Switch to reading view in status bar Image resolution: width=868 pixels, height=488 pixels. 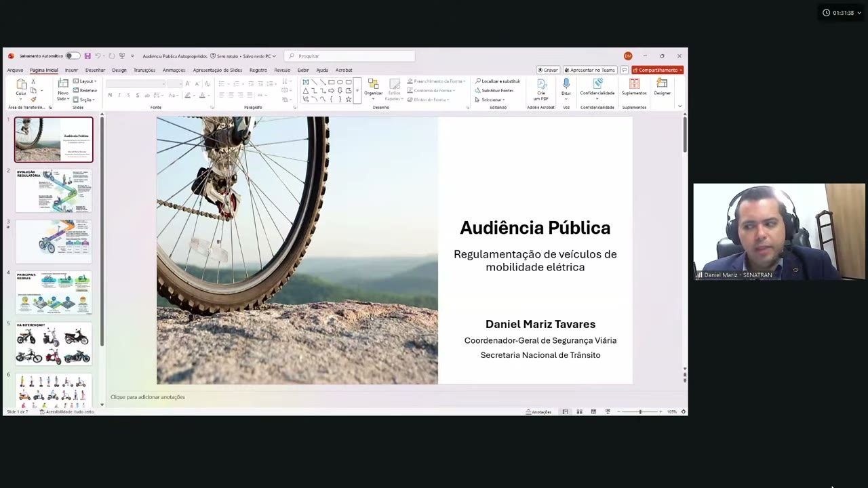coord(593,411)
